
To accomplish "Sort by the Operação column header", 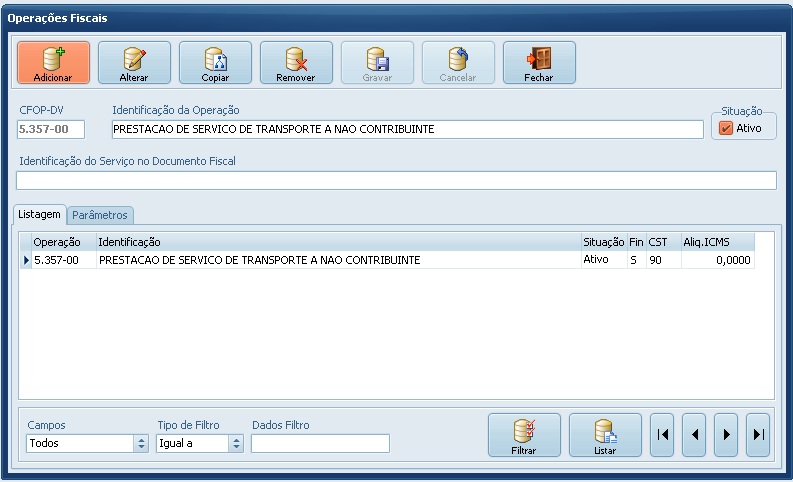I will point(64,242).
